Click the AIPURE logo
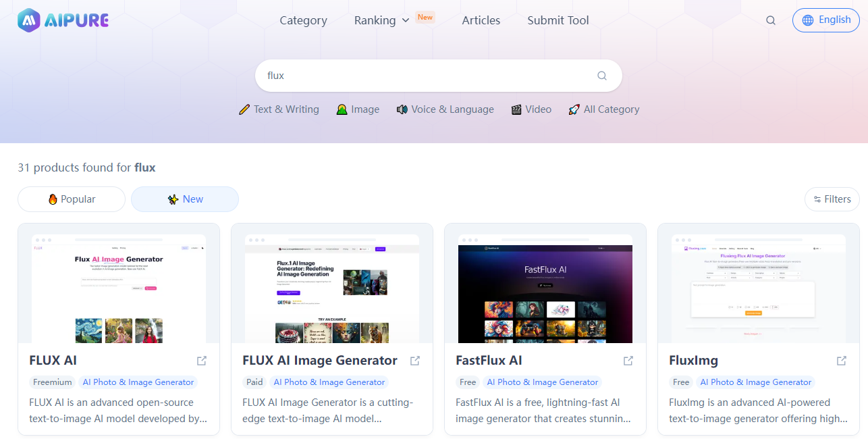 63,20
